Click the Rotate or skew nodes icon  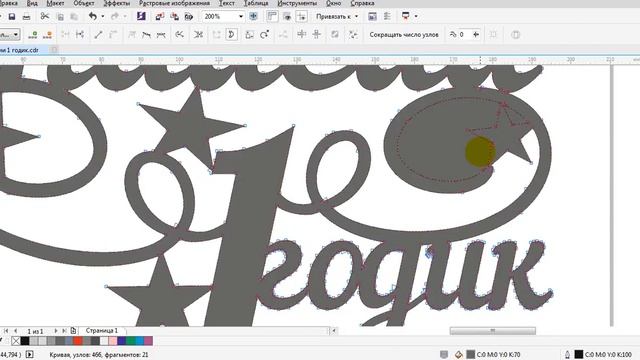pos(264,35)
